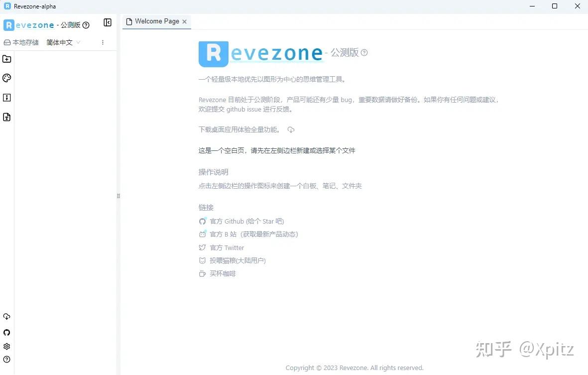Open the three-dot overflow menu

point(103,42)
